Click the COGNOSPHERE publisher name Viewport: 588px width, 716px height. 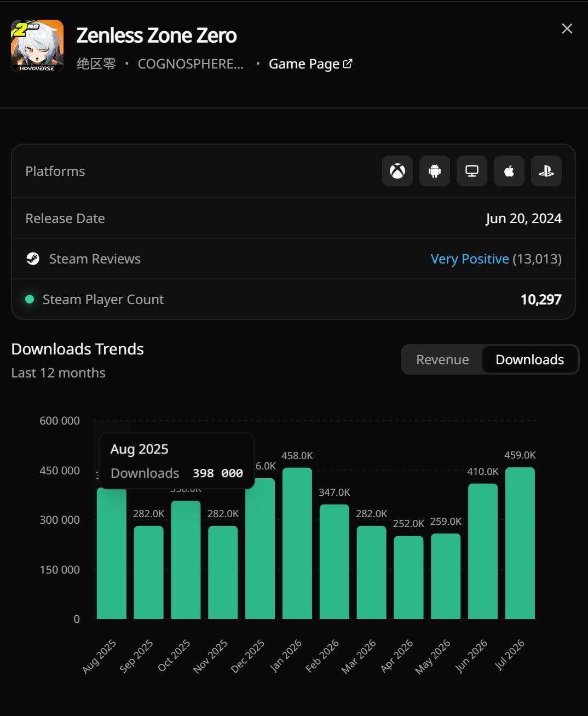point(191,64)
